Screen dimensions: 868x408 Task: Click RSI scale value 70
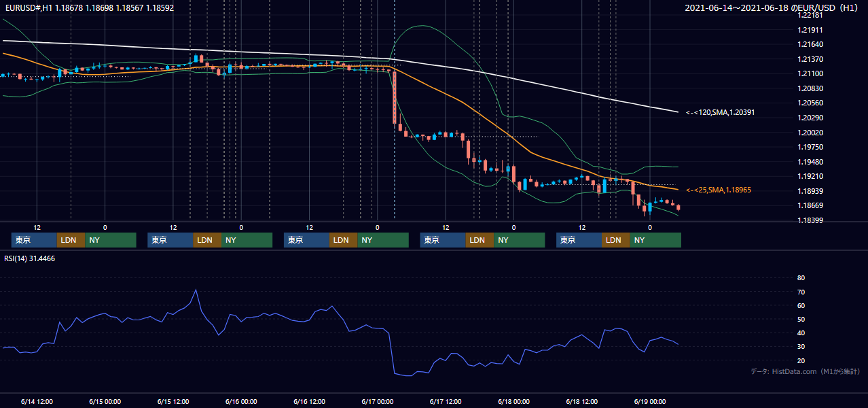pyautogui.click(x=801, y=292)
